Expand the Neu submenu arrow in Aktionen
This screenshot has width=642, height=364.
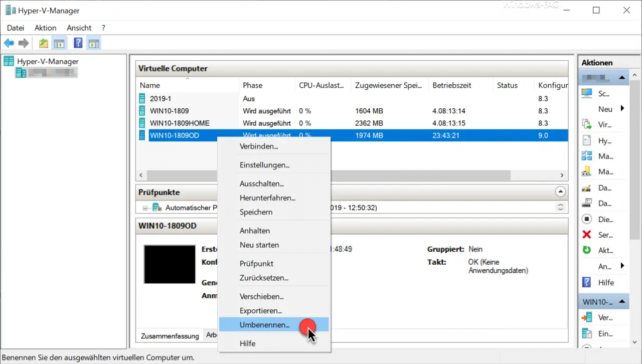(x=622, y=108)
